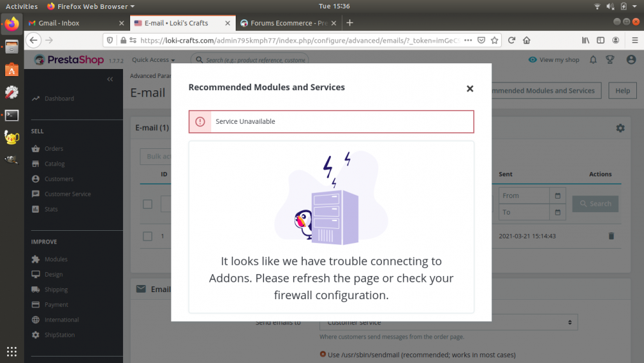Open the Shipping section
Screen dimensions: 644x363
[x=56, y=290]
